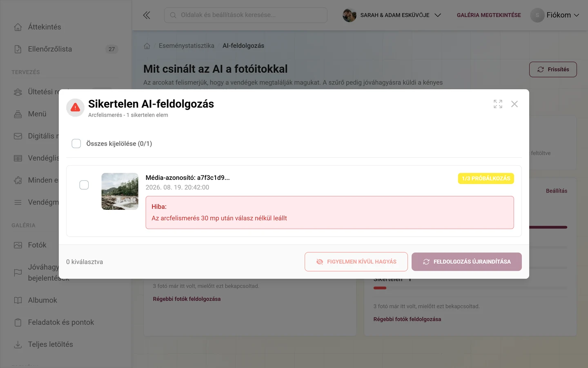Collapse sidebar with double chevron icon
The height and width of the screenshot is (368, 588).
click(x=147, y=15)
